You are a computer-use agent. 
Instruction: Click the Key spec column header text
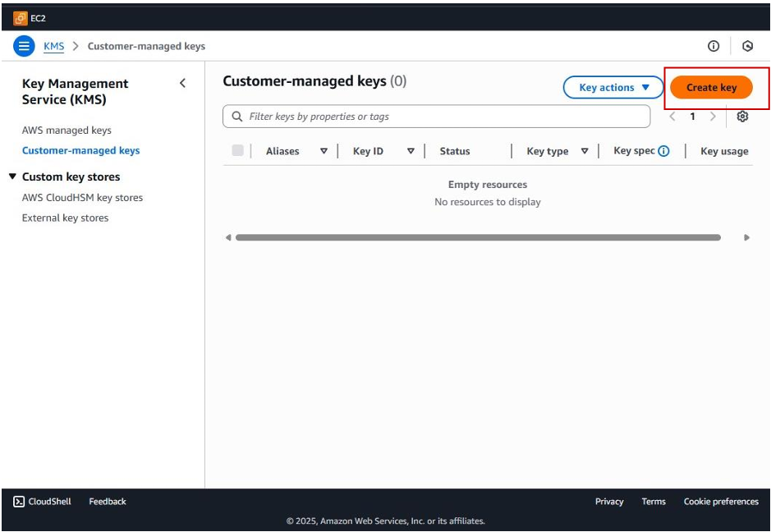[634, 150]
